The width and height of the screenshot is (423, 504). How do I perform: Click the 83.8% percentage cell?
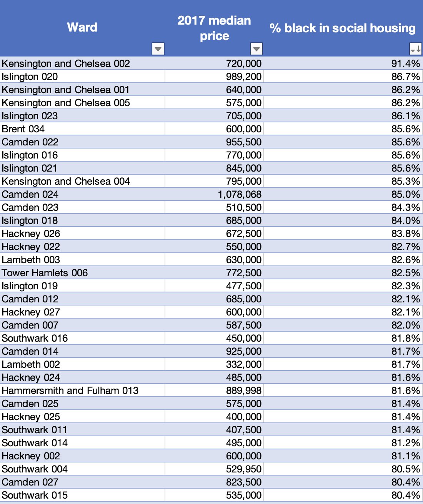pos(343,234)
